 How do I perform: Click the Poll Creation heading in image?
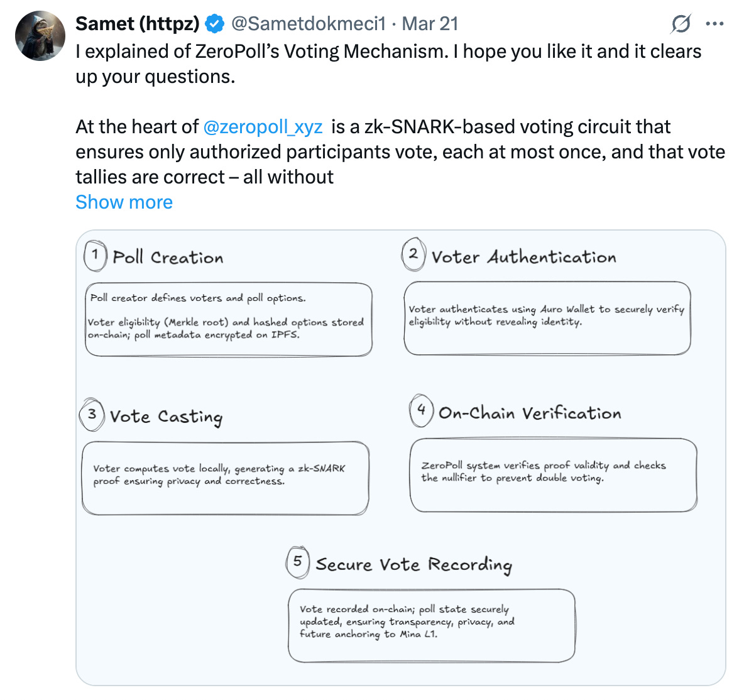(168, 257)
